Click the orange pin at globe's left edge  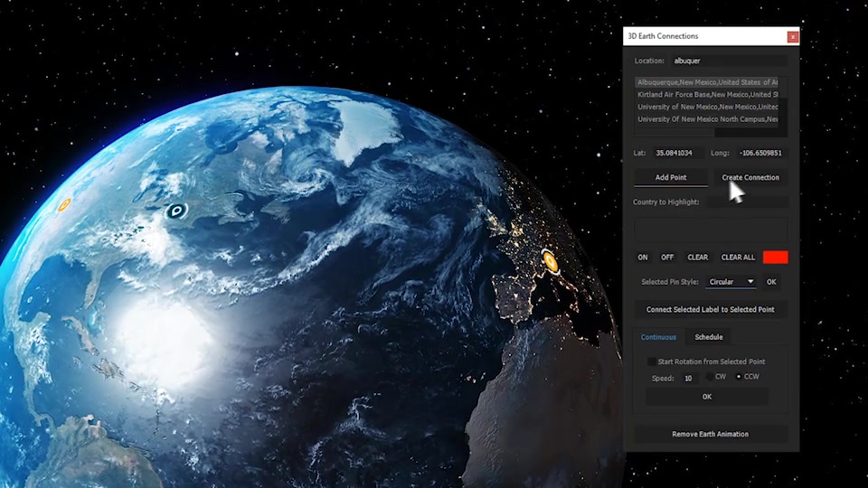coord(64,205)
